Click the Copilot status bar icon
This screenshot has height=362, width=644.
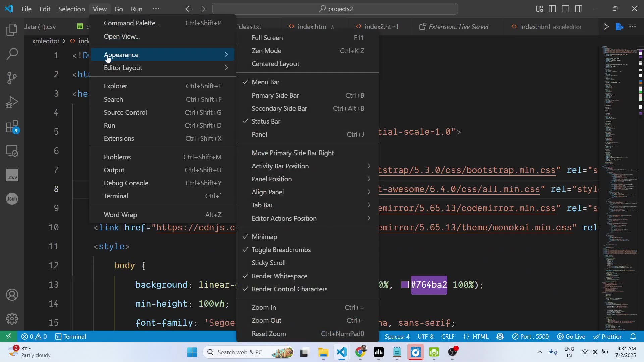pyautogui.click(x=500, y=336)
